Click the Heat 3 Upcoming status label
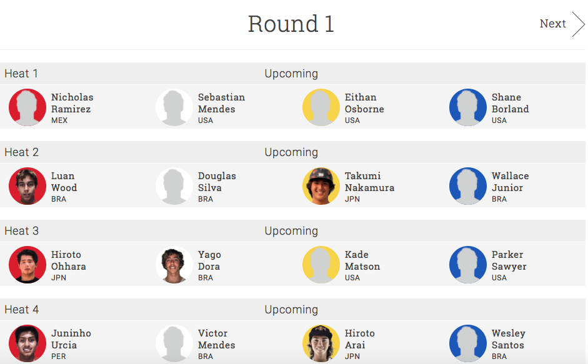The width and height of the screenshot is (588, 364). 291,231
